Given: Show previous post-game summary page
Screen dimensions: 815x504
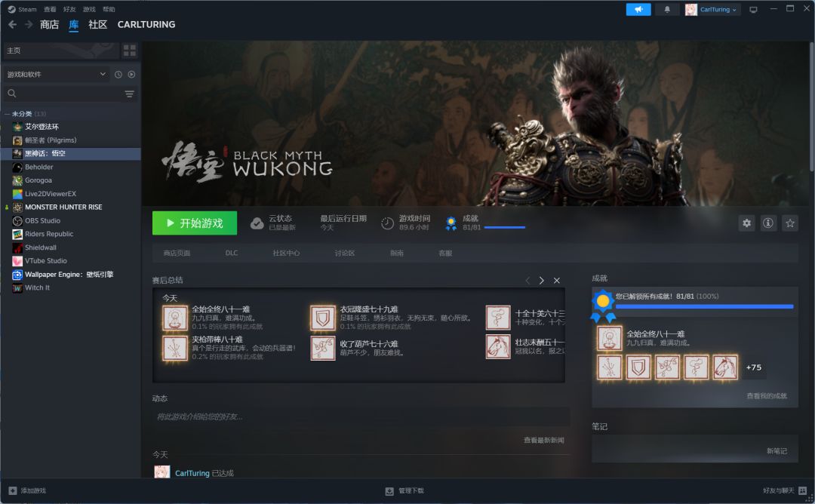Looking at the screenshot, I should (527, 281).
